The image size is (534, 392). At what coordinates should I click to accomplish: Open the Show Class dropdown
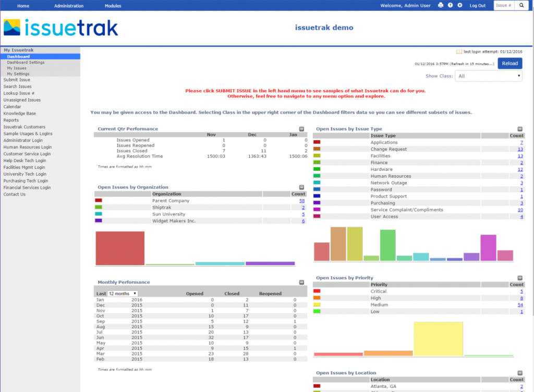click(x=489, y=76)
